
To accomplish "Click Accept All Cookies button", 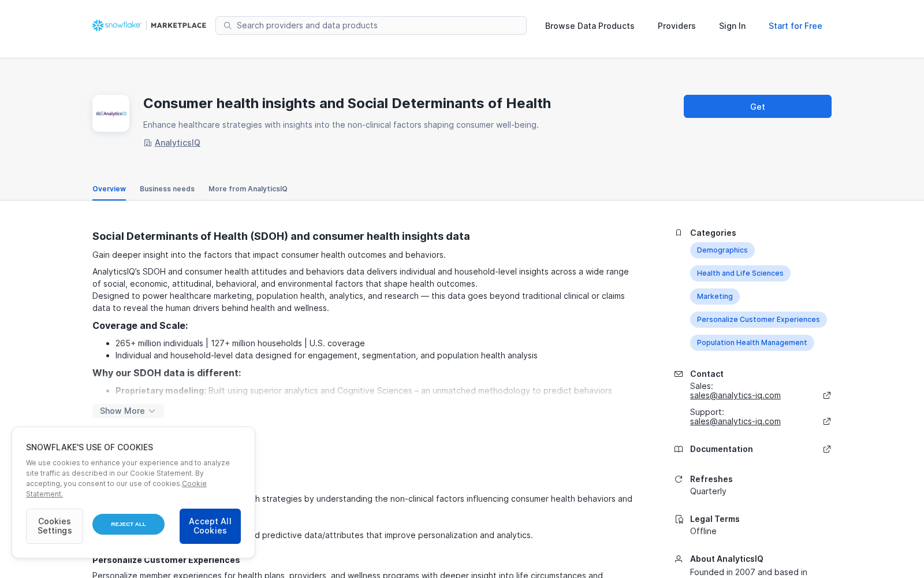I will click(210, 526).
